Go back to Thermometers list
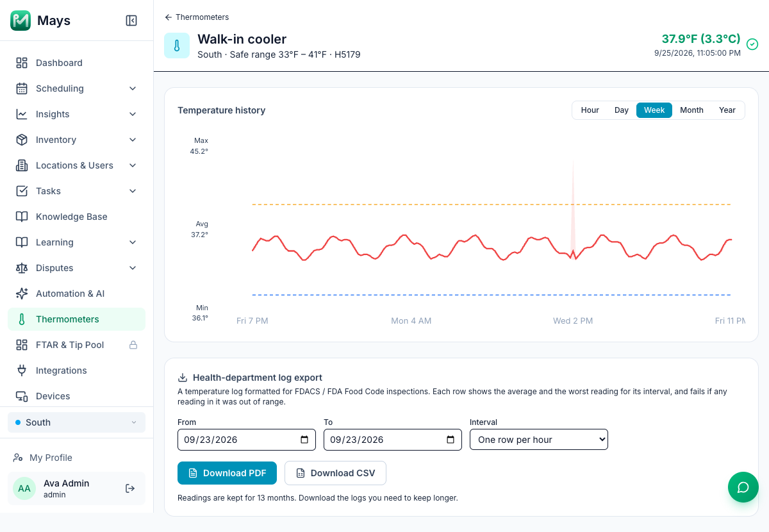This screenshot has height=532, width=769. 197,17
